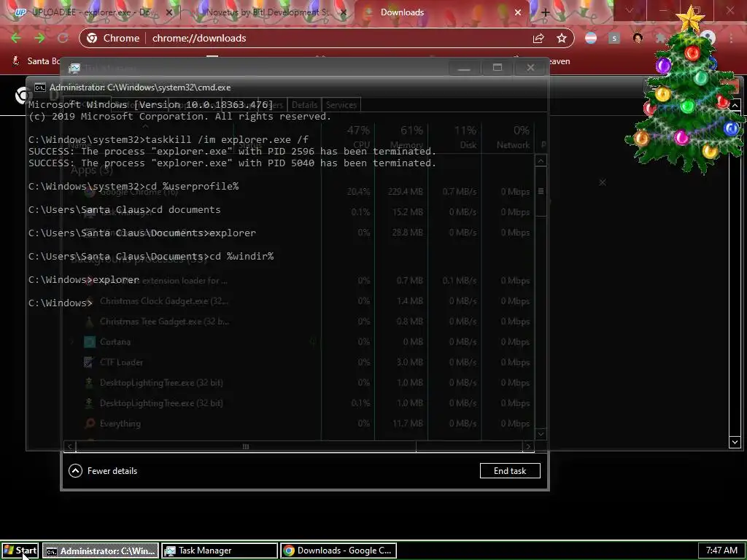This screenshot has width=747, height=560.
Task: Click the gray 's' extension icon
Action: click(x=614, y=38)
